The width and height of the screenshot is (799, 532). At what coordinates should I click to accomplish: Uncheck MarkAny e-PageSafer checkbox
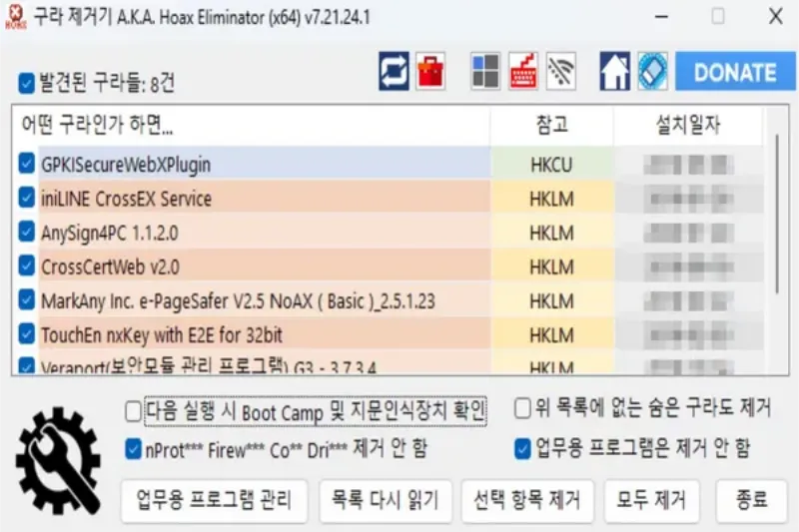(x=27, y=299)
